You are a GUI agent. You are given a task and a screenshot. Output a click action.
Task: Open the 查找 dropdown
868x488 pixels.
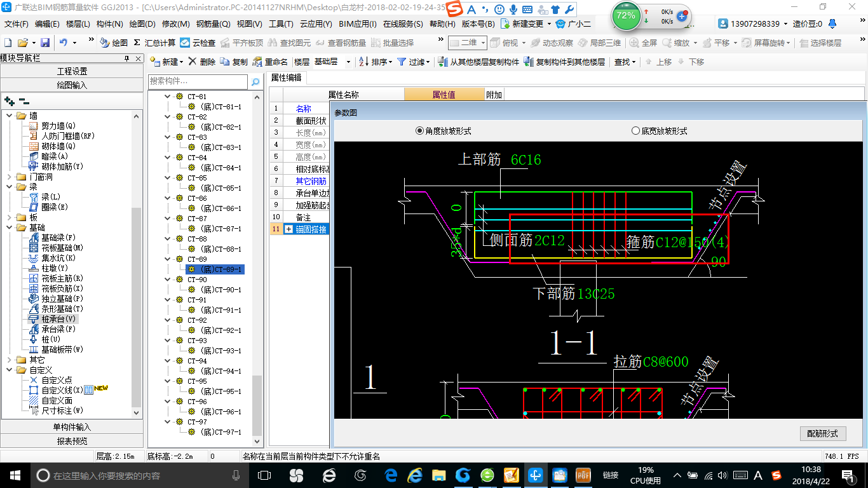point(625,62)
